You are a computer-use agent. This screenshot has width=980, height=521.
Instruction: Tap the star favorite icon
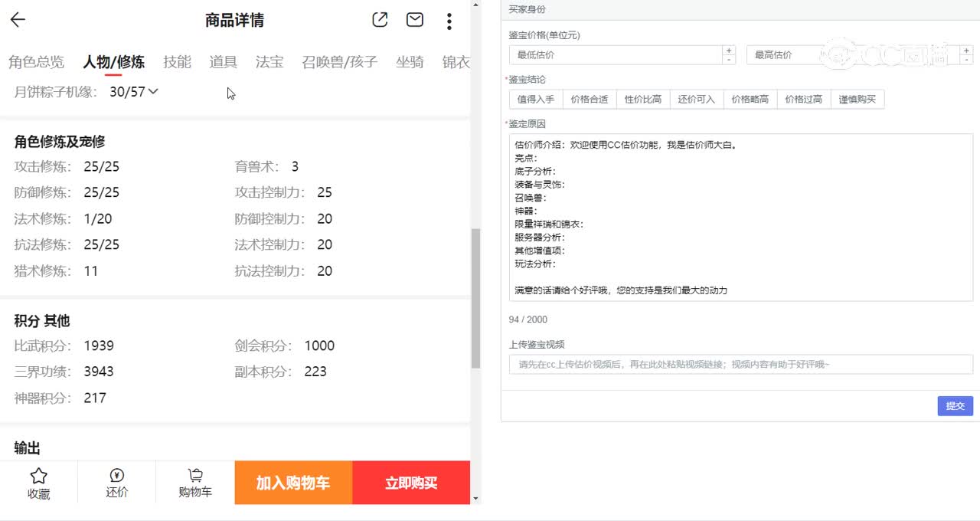coord(38,476)
